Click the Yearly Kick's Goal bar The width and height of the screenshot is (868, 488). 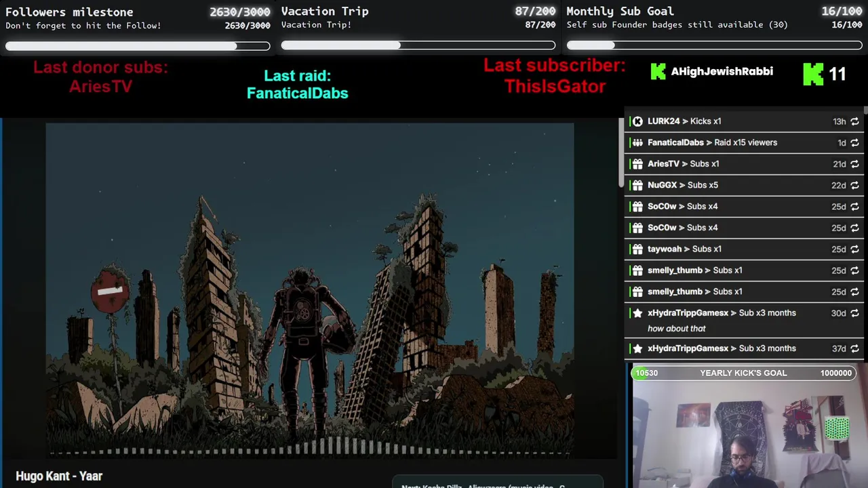(x=745, y=373)
